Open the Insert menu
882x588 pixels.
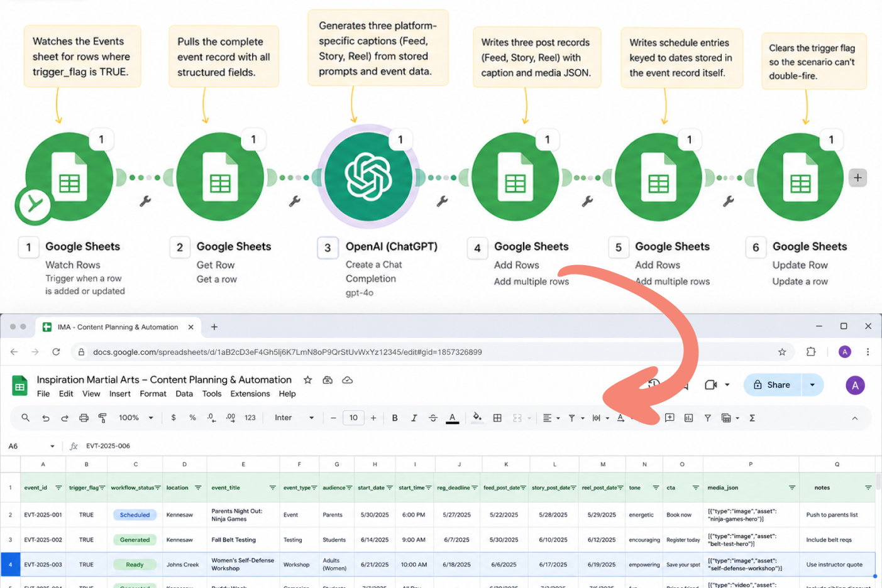(120, 394)
